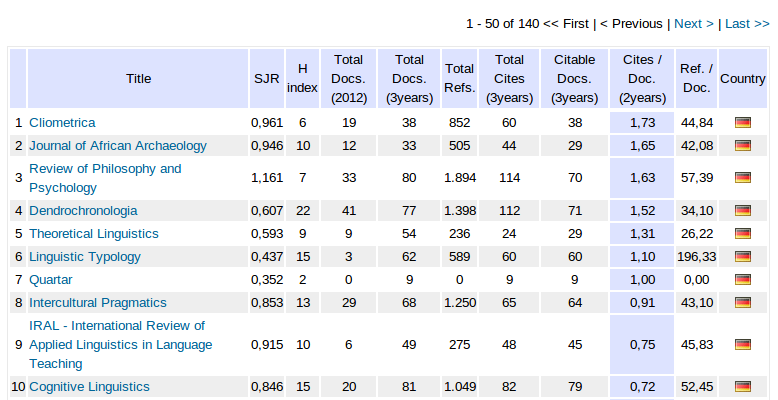
Task: Click the Ref./Doc. value 57,39
Action: [697, 178]
